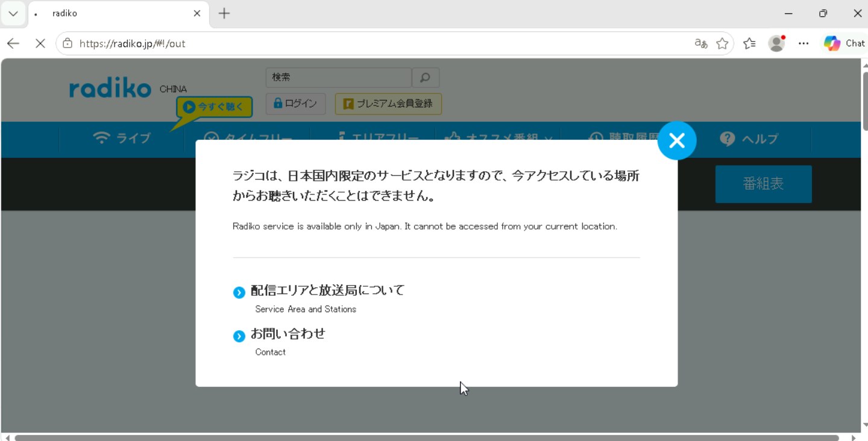The image size is (868, 441).
Task: Open the 配信エリアと放送局について link
Action: (327, 290)
